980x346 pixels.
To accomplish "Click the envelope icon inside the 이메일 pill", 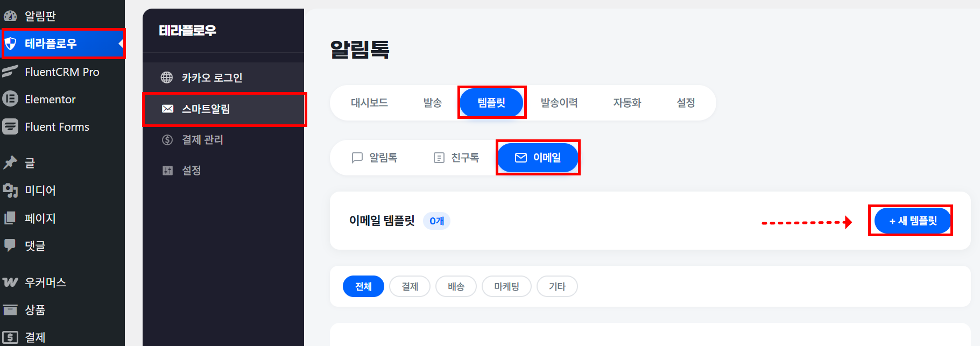I will [520, 157].
